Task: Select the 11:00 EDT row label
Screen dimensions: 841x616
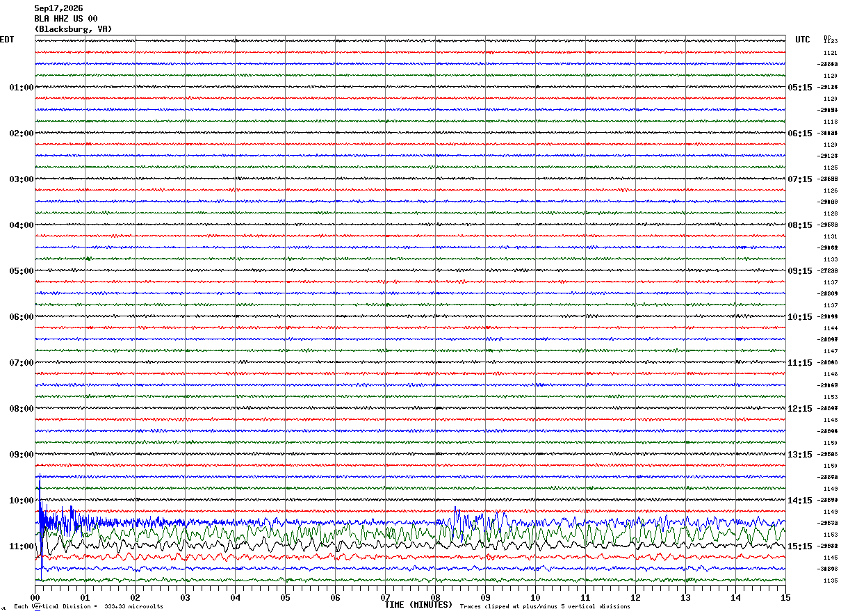Action: click(x=22, y=546)
